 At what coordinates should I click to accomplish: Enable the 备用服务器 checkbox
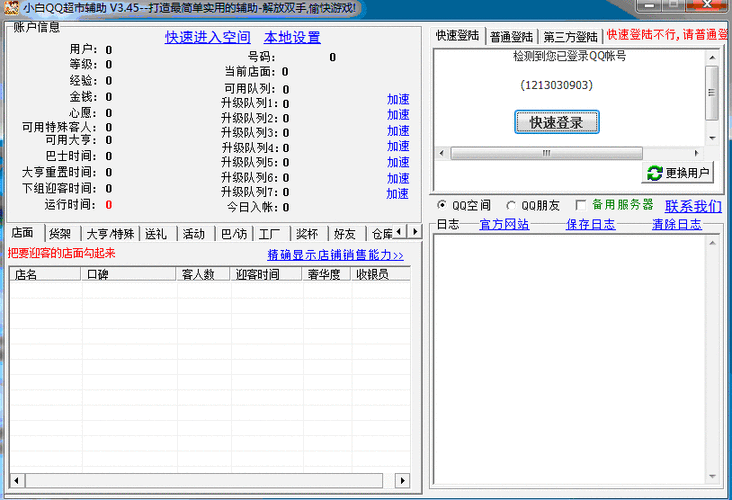coord(581,205)
